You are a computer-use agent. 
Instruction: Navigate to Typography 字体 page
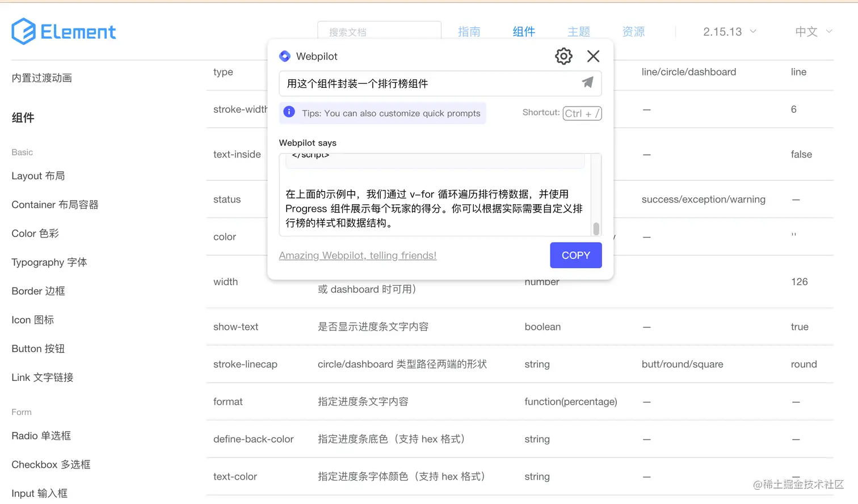click(x=49, y=262)
